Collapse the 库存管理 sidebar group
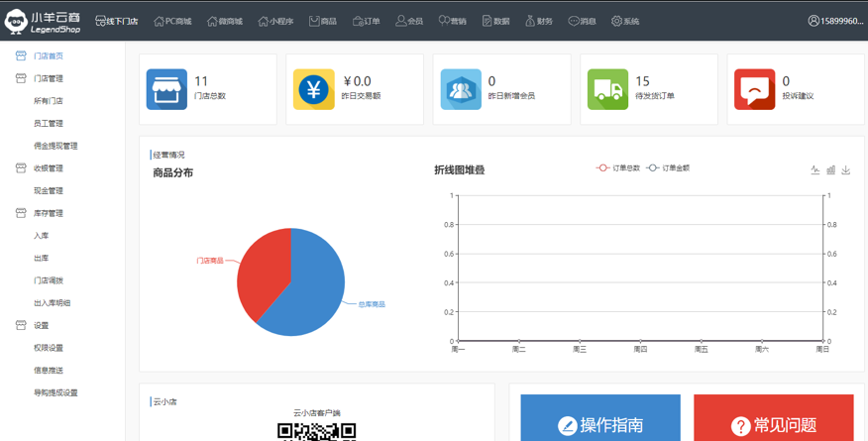 pyautogui.click(x=47, y=213)
